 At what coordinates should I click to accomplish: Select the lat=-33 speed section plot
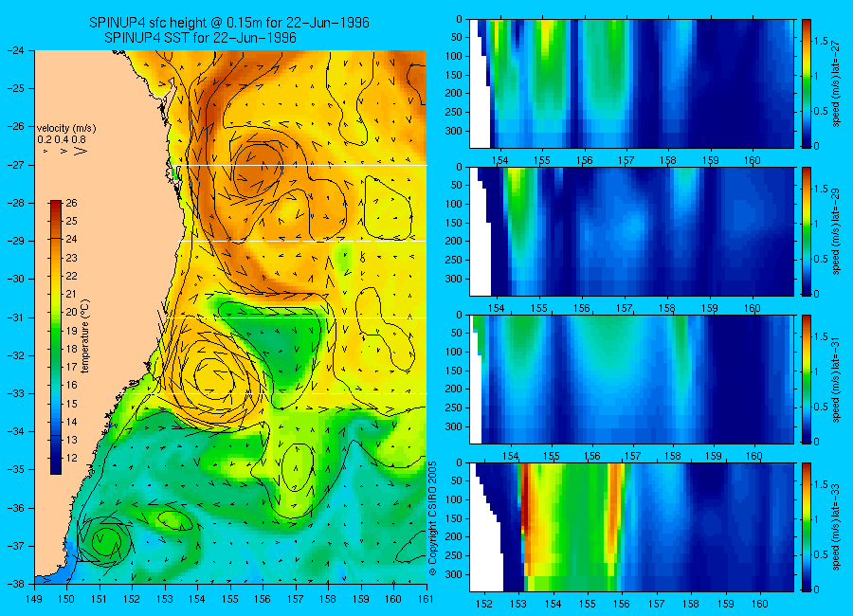pyautogui.click(x=631, y=527)
